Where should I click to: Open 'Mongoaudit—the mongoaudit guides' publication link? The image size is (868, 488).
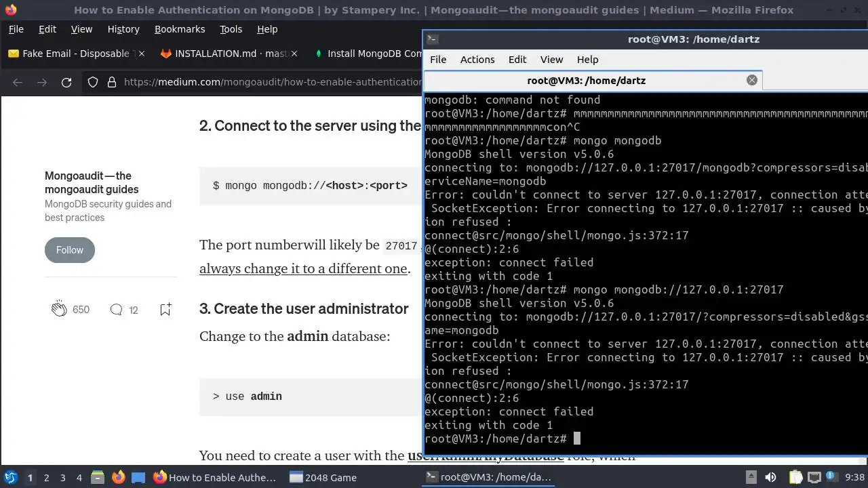(x=92, y=182)
